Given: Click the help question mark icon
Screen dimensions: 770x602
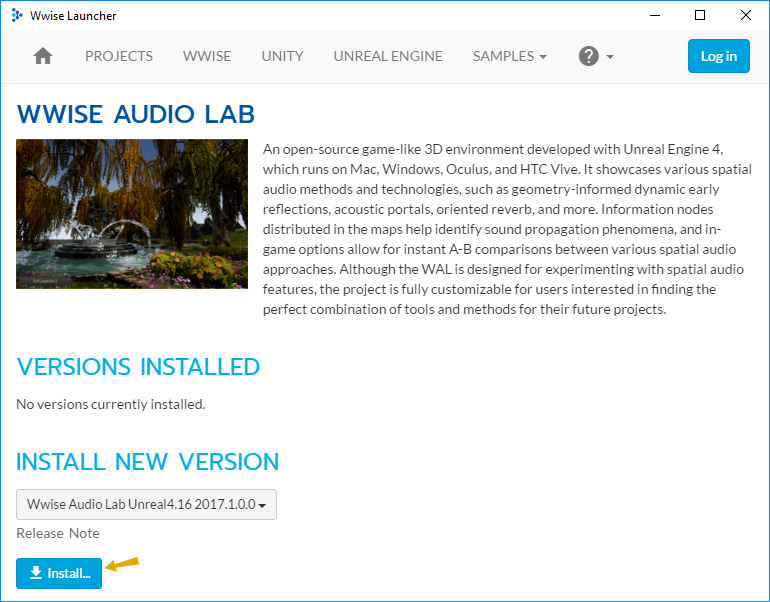Looking at the screenshot, I should click(x=589, y=56).
